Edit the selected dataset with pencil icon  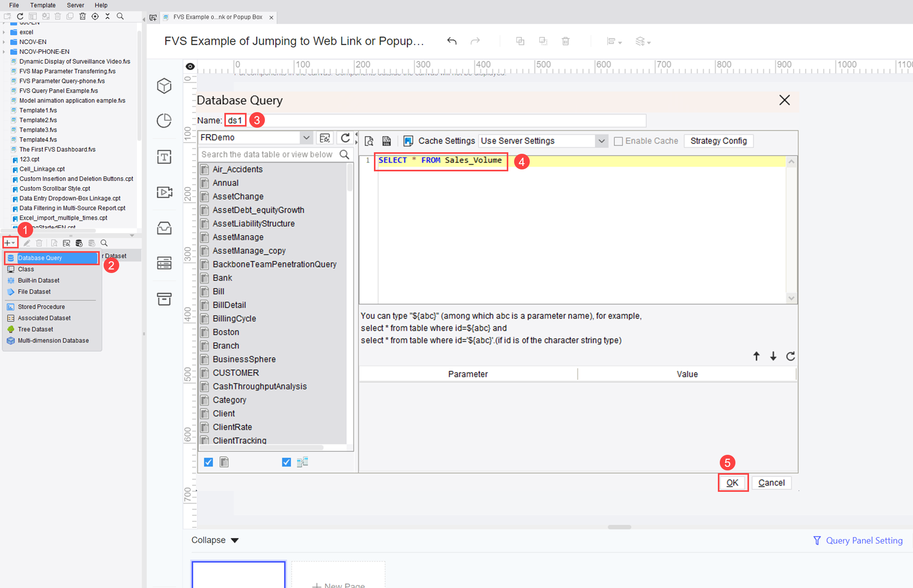(x=27, y=243)
